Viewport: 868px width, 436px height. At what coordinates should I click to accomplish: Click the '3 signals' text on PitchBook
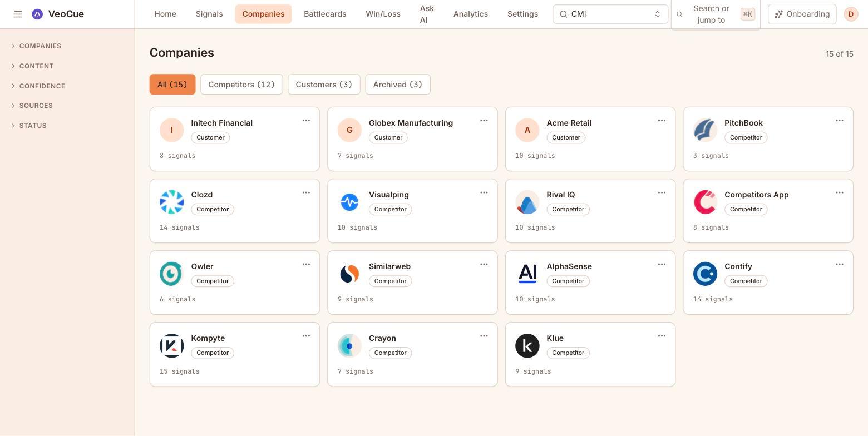click(711, 156)
